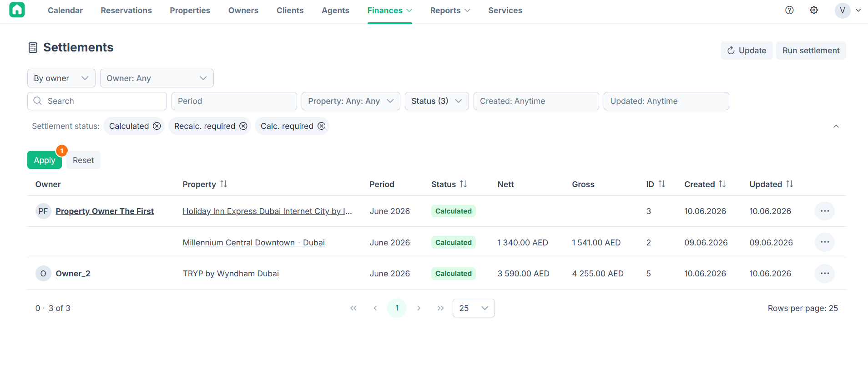
Task: Open settings gear icon
Action: click(814, 10)
